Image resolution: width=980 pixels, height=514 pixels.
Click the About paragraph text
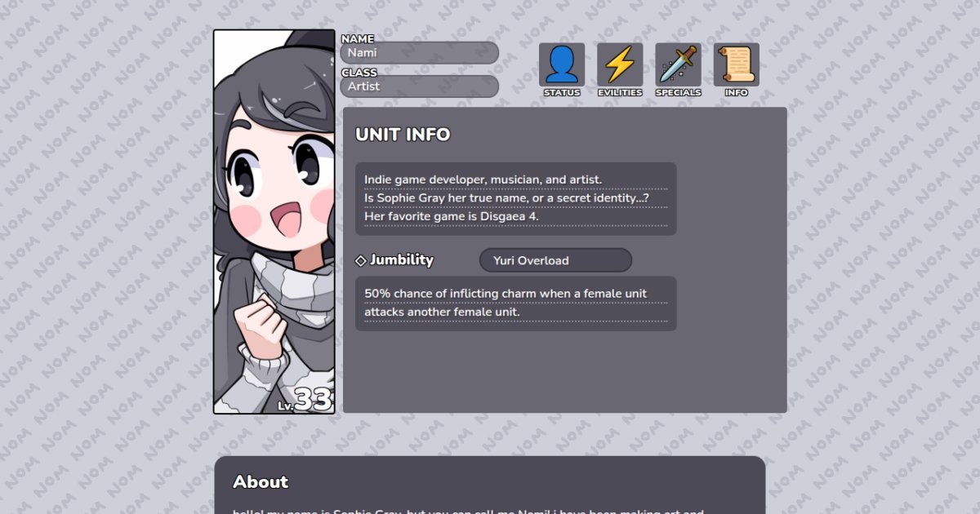coord(468,512)
